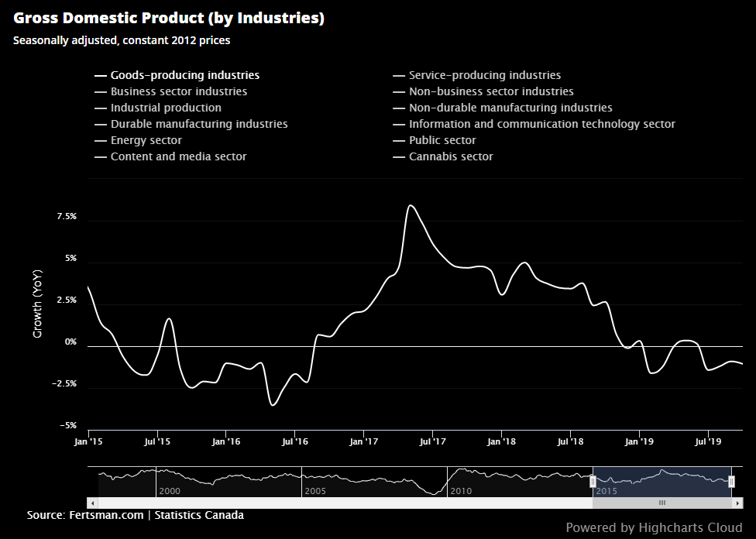The height and width of the screenshot is (539, 756).
Task: Click the Jan '15 x-axis label
Action: pos(89,441)
